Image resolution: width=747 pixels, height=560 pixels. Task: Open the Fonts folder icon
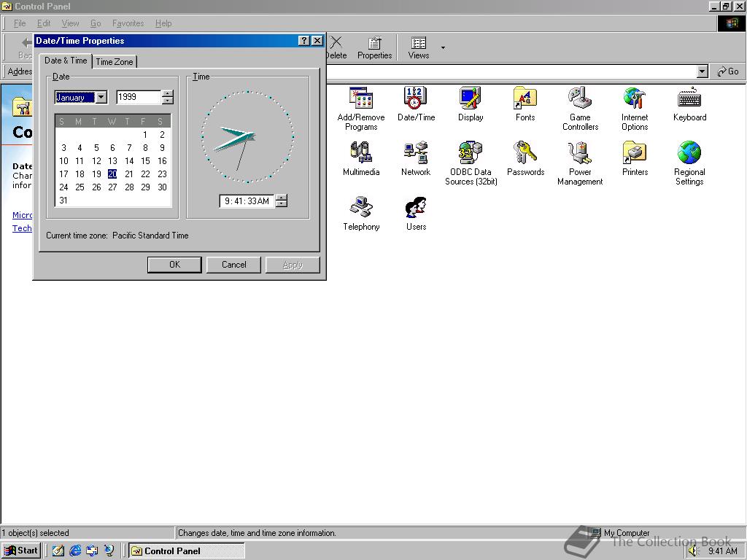point(525,104)
